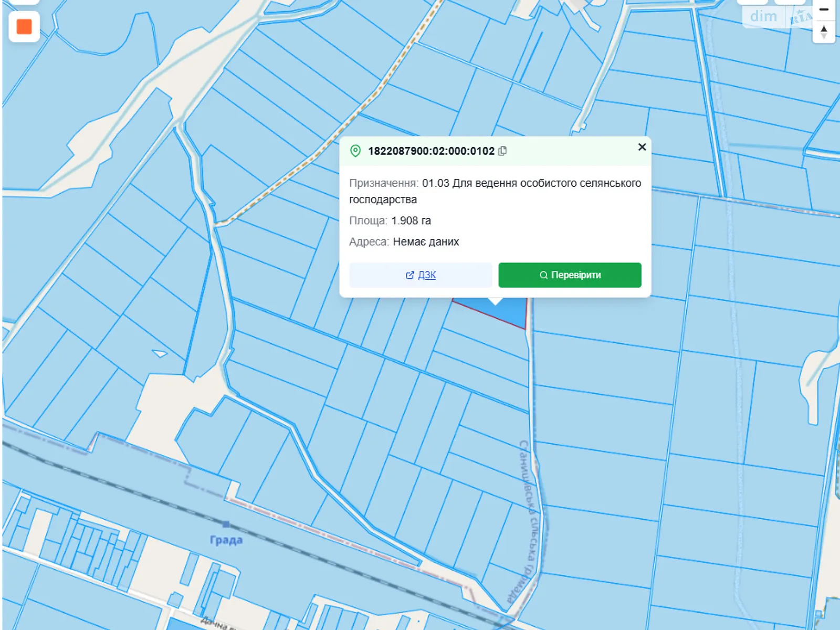Click the Града station label
This screenshot has width=840, height=630.
(226, 540)
